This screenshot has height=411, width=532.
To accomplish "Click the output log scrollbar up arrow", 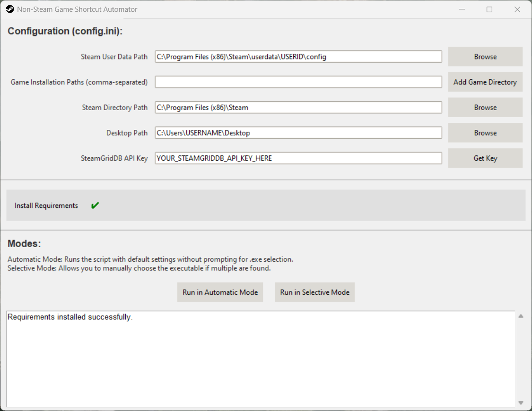I will tap(521, 316).
